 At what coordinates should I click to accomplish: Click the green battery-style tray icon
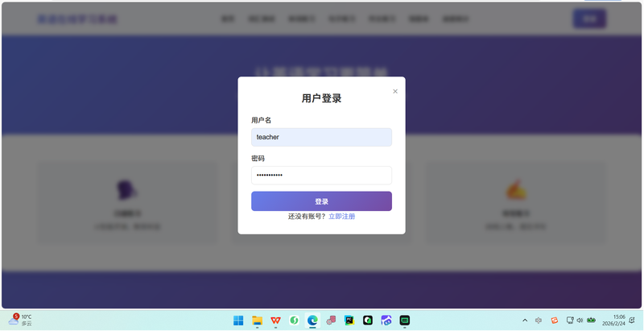click(591, 320)
